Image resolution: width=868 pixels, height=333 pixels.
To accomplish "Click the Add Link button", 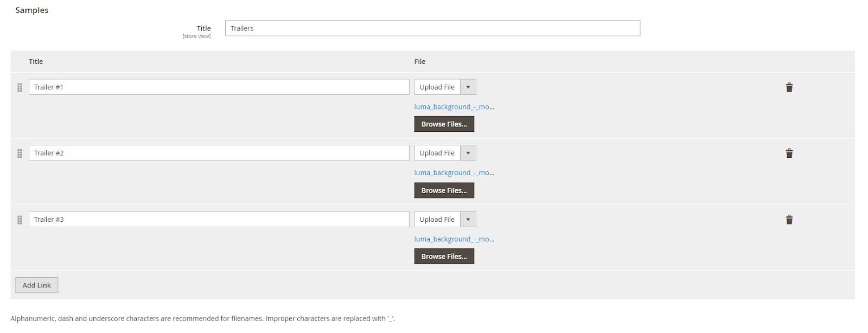I will tap(36, 285).
